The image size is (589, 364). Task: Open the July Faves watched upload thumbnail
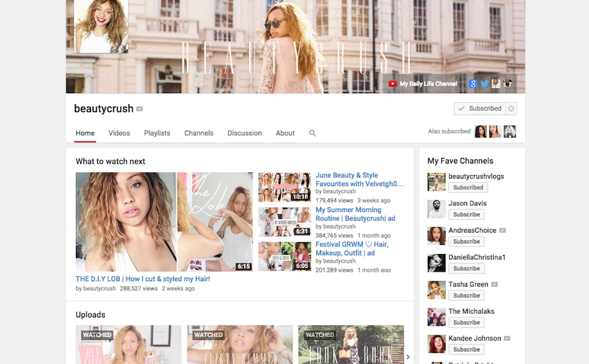(129, 344)
